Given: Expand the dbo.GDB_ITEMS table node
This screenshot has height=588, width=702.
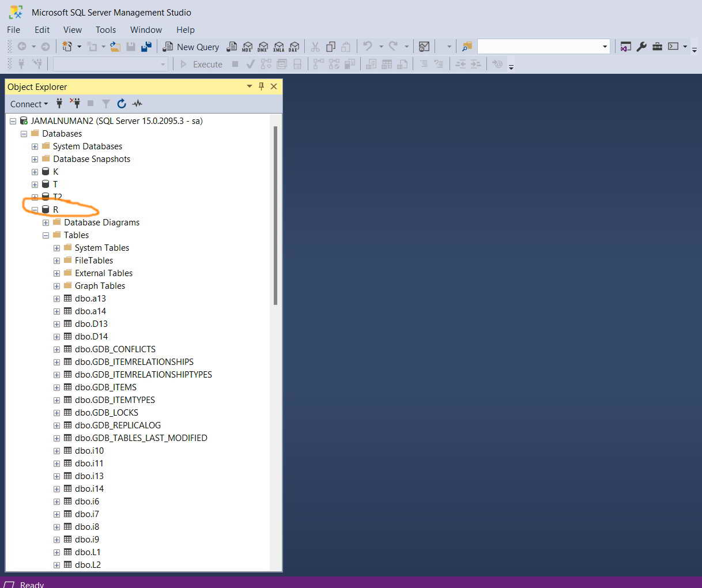Looking at the screenshot, I should pyautogui.click(x=56, y=387).
